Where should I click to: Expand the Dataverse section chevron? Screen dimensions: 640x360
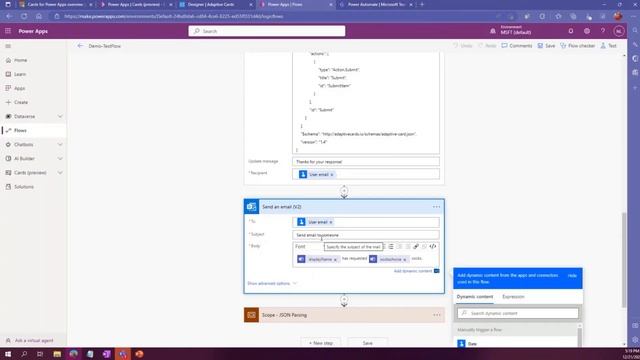[60, 117]
